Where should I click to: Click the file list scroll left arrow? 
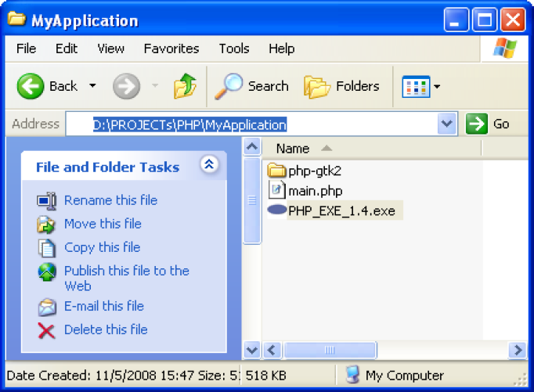point(272,351)
